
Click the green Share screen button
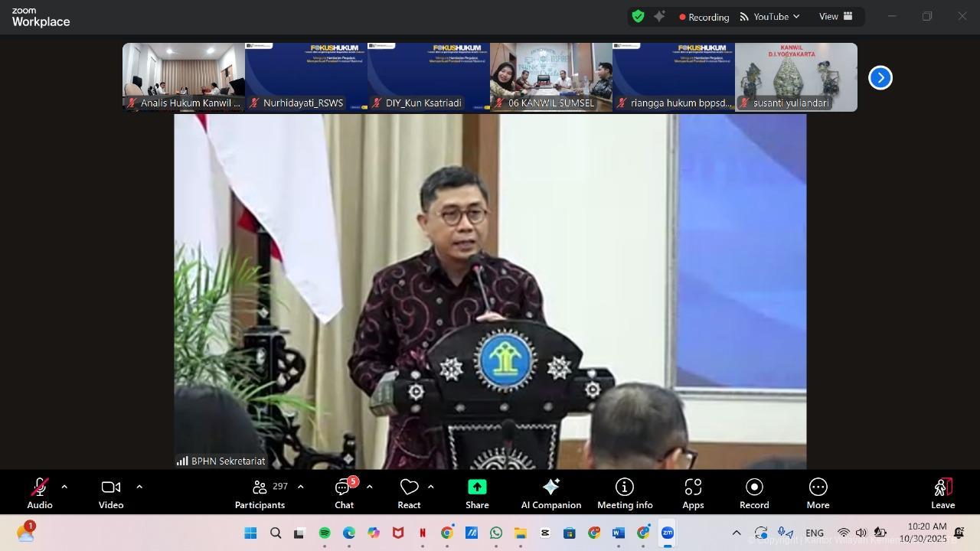click(477, 492)
